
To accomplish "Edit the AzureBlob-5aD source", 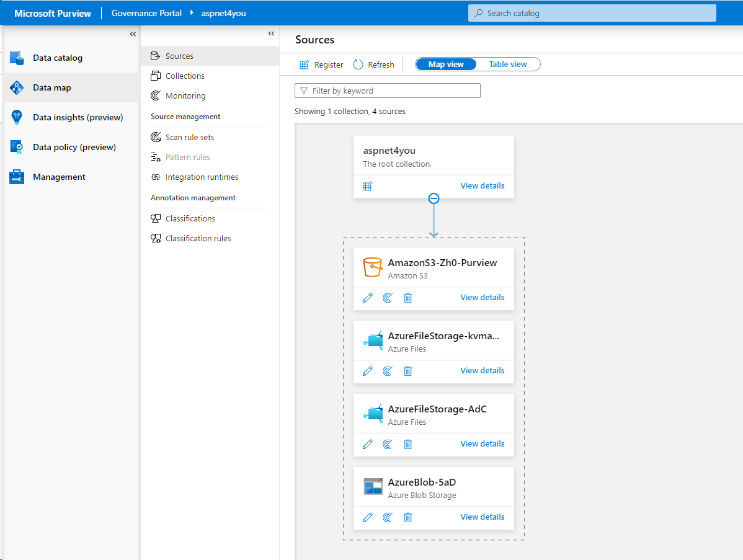I will 368,517.
